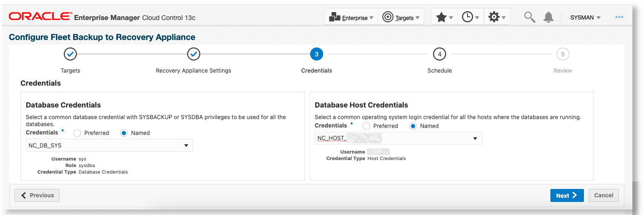
Task: Click the Cancel button
Action: [603, 195]
